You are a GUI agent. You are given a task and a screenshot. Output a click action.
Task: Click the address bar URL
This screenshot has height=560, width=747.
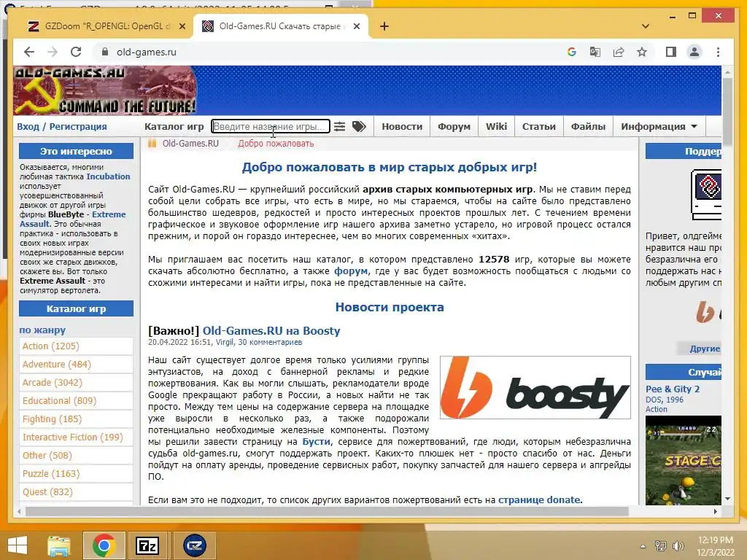click(x=146, y=52)
